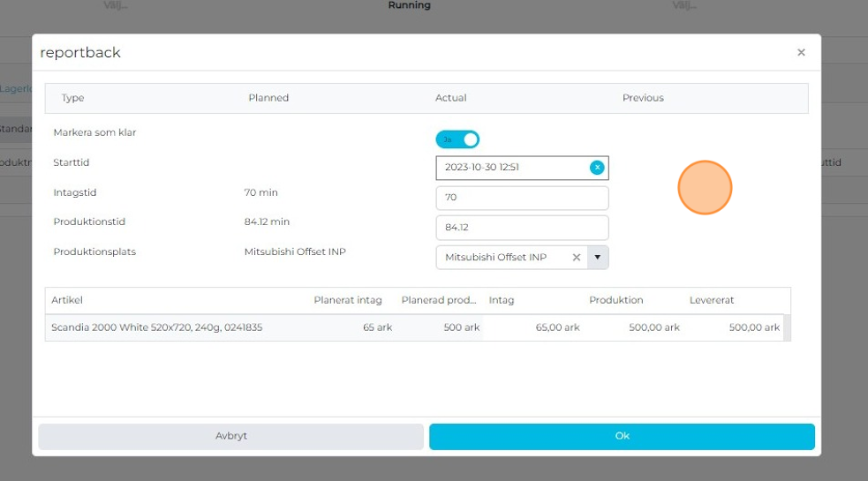Close the reportback dialog with the X icon
The height and width of the screenshot is (481, 868).
coord(801,53)
